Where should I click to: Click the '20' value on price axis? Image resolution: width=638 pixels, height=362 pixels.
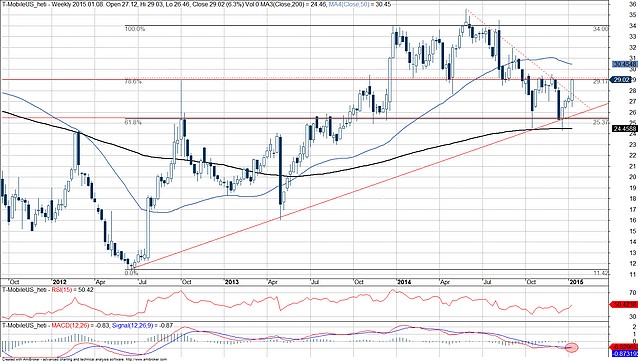click(x=632, y=177)
